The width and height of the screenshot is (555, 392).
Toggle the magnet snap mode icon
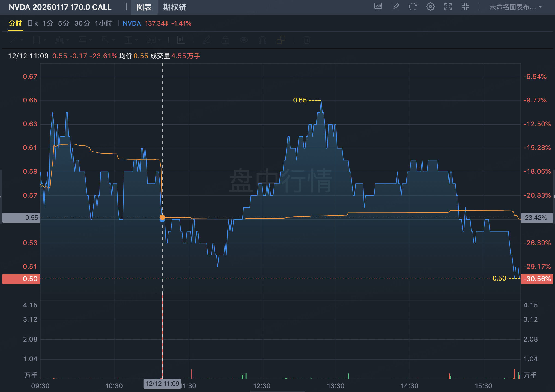tap(262, 40)
